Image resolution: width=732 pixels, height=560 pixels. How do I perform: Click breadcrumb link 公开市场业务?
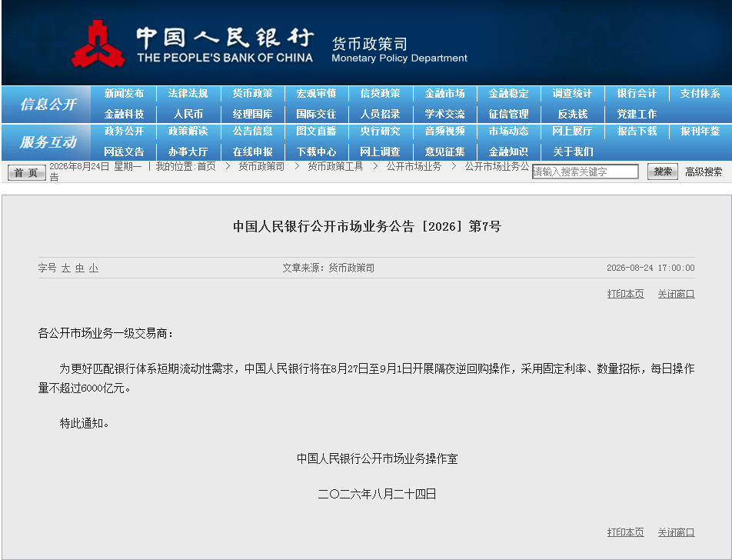(414, 166)
